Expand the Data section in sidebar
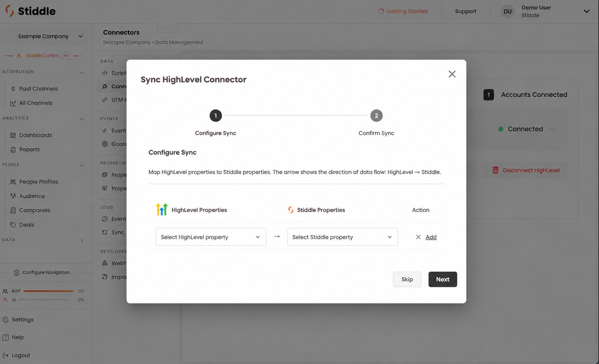The image size is (599, 364). click(x=82, y=240)
